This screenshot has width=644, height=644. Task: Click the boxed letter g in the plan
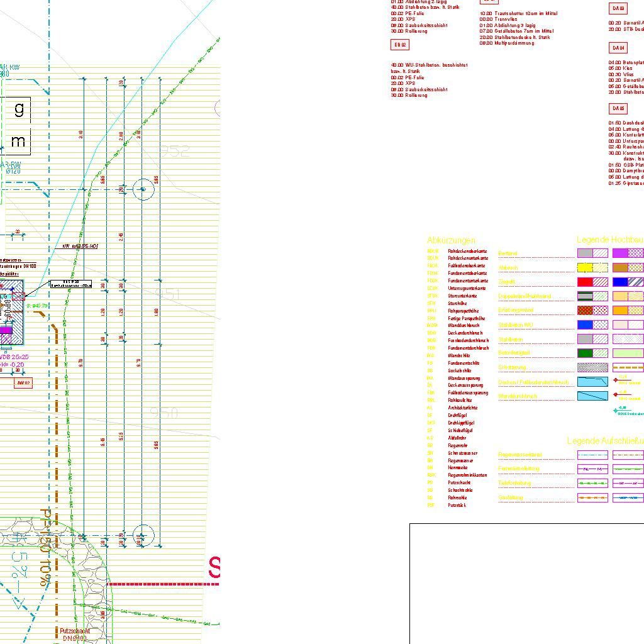(18, 109)
